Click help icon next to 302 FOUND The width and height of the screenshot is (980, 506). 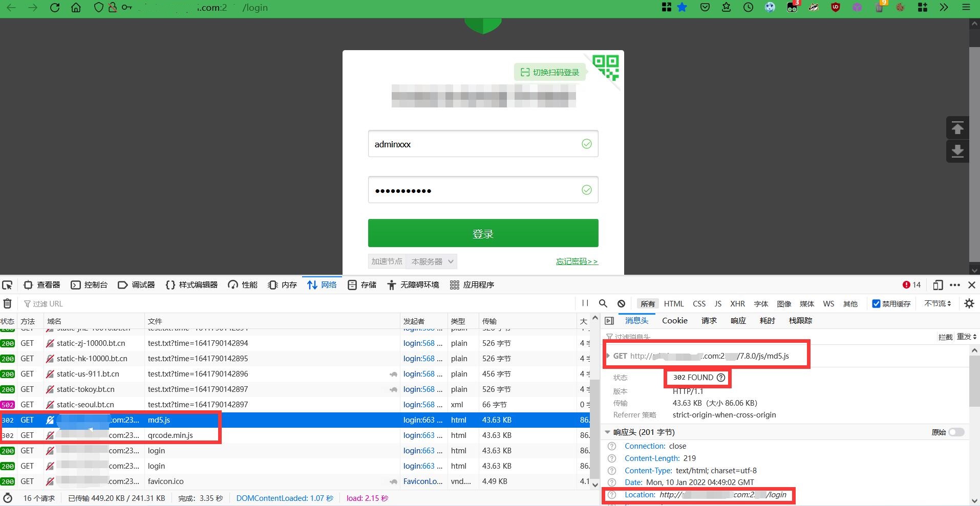pyautogui.click(x=721, y=378)
